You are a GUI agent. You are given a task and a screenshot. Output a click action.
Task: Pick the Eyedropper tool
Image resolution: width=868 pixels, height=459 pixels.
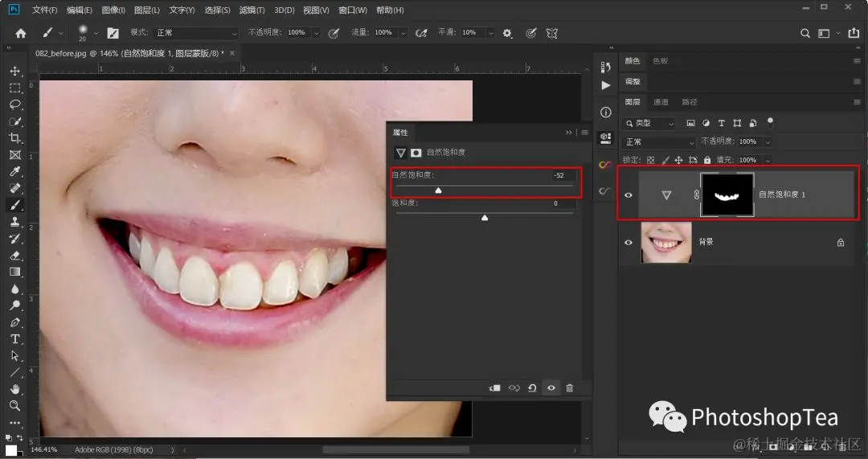[14, 171]
